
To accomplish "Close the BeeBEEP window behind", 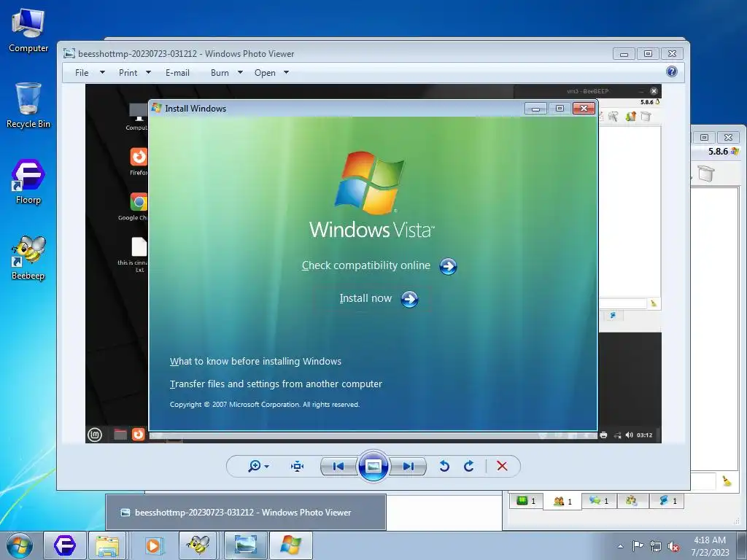I will (729, 137).
